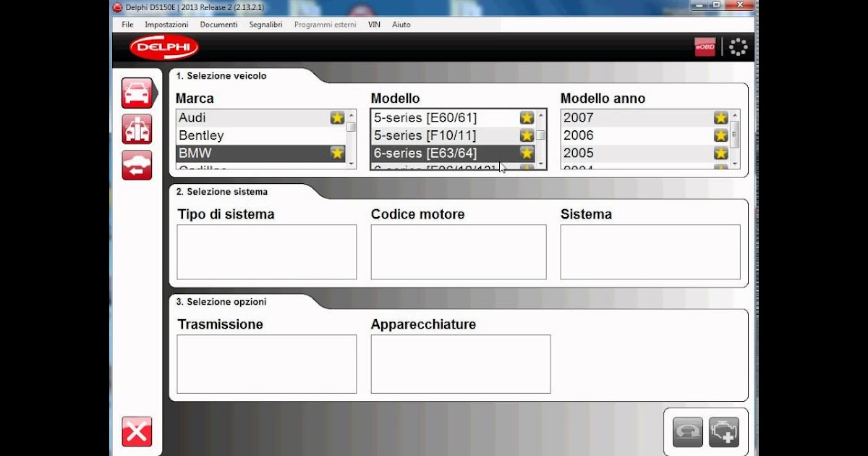
Task: Open the Segnalibri menu
Action: [265, 25]
